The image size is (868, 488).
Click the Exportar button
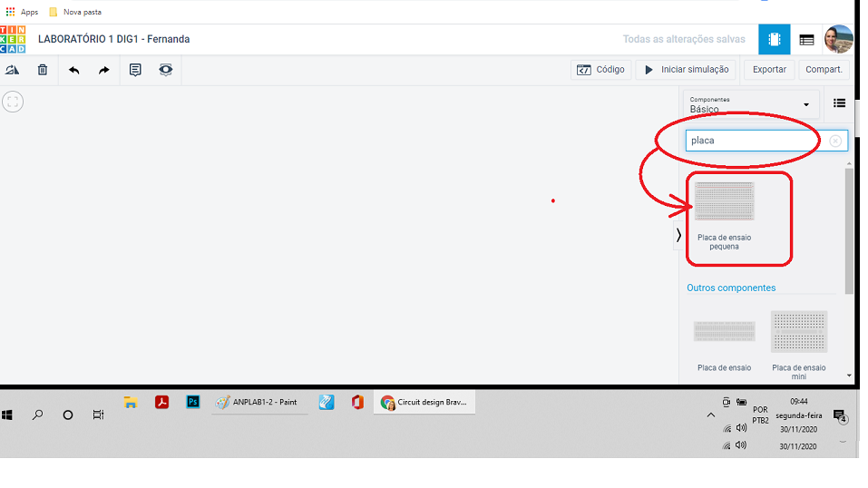(x=769, y=70)
